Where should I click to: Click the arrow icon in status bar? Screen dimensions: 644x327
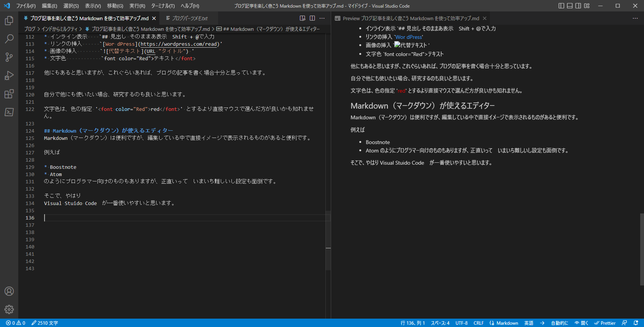tap(542, 323)
